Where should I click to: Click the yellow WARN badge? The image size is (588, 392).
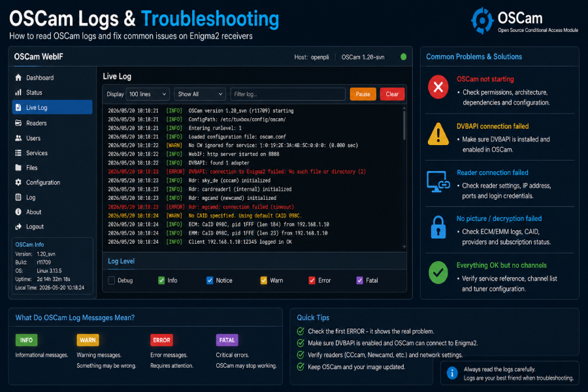click(x=88, y=340)
